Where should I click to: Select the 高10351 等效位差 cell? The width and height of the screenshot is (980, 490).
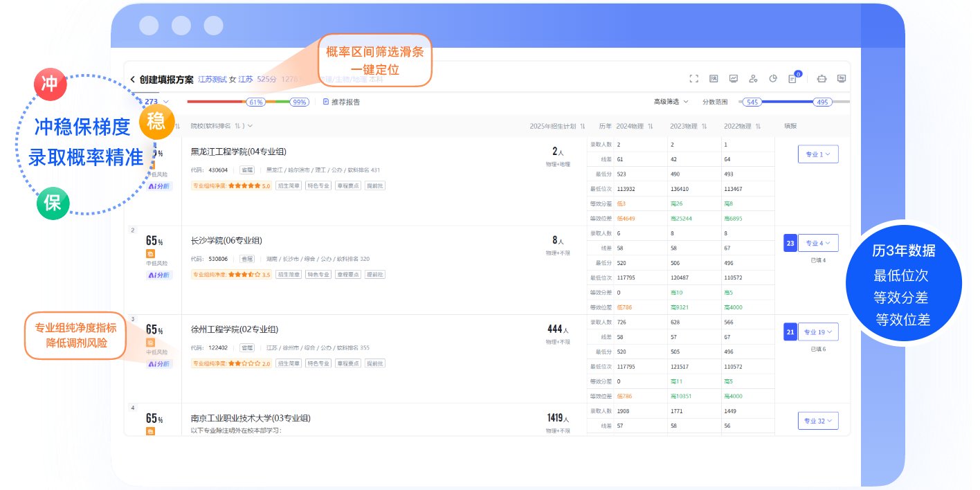[681, 396]
